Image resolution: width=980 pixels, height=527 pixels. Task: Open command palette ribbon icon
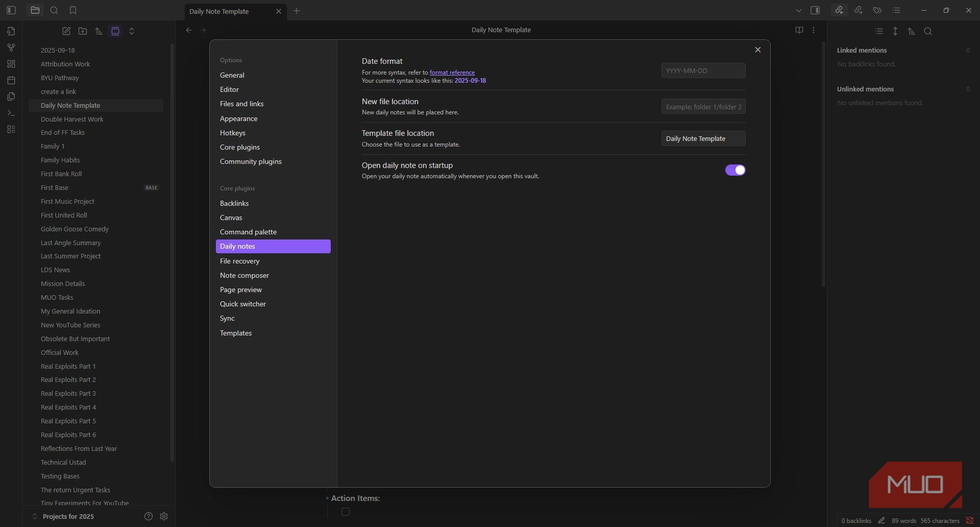point(11,113)
